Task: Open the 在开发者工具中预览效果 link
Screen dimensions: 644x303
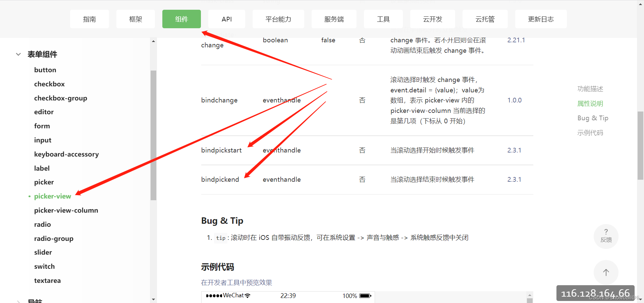Action: click(x=236, y=283)
